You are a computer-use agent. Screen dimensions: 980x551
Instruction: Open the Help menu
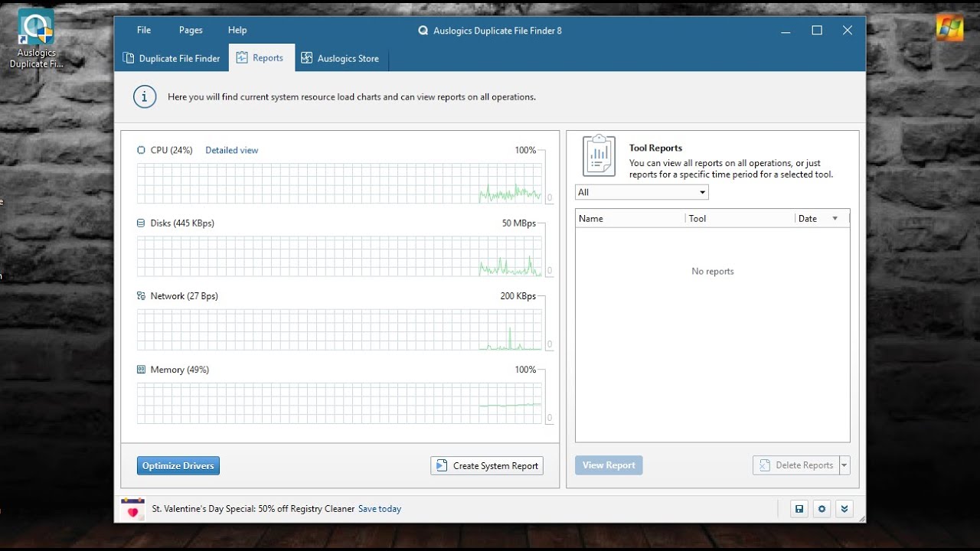(237, 31)
